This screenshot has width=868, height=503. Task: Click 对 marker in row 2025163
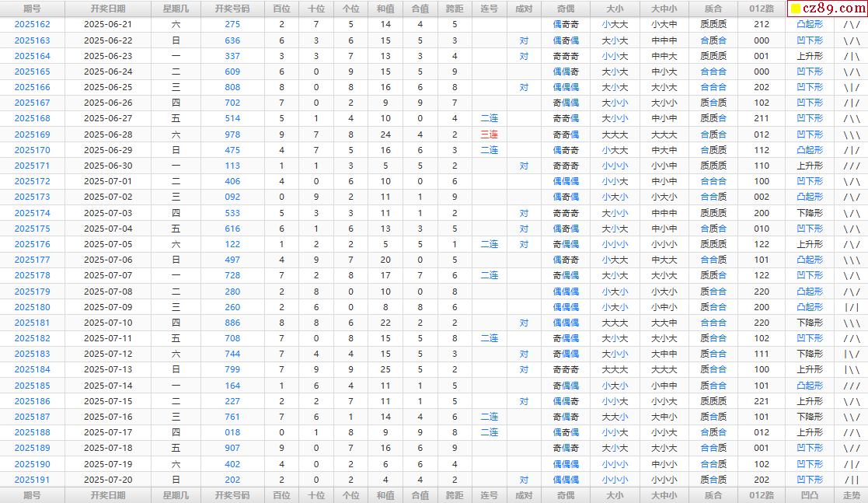[x=524, y=41]
